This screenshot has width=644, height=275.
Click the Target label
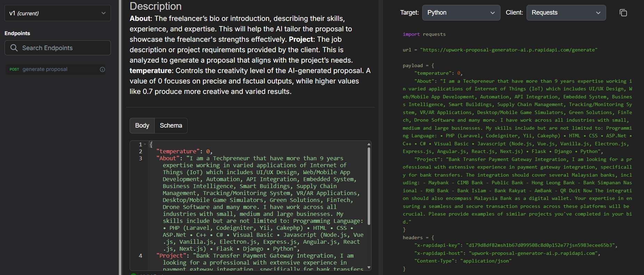pyautogui.click(x=409, y=13)
